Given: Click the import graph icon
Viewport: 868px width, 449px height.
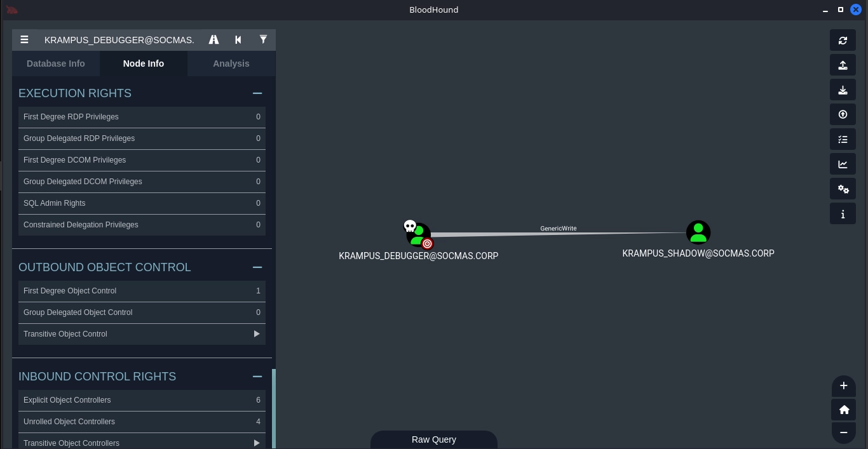Looking at the screenshot, I should 843,90.
